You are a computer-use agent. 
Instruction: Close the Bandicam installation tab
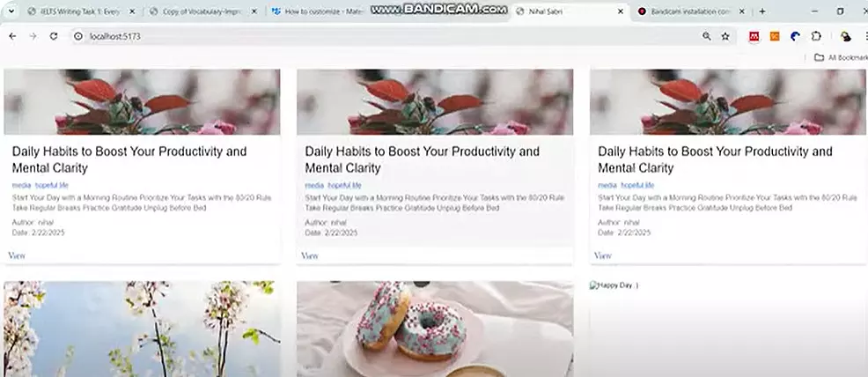[x=742, y=11]
